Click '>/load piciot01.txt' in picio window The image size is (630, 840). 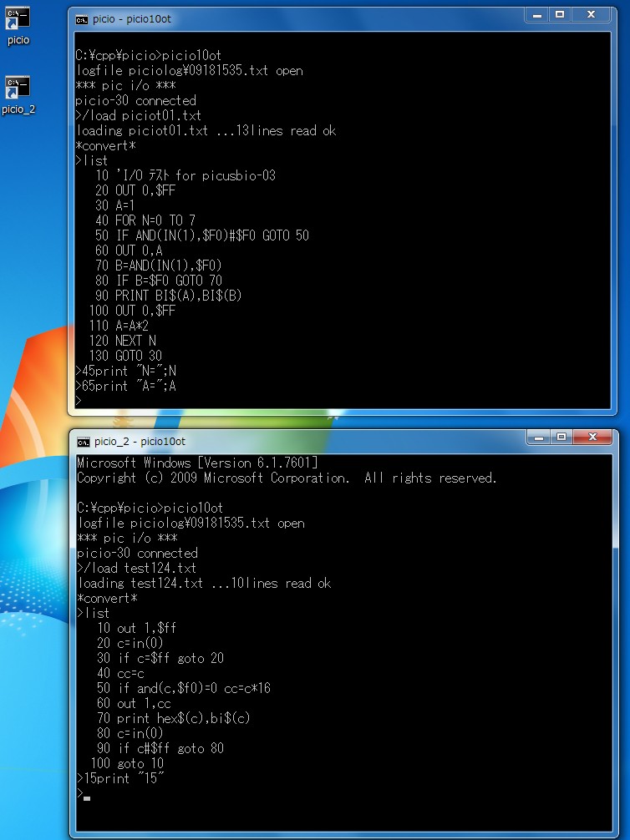point(139,115)
